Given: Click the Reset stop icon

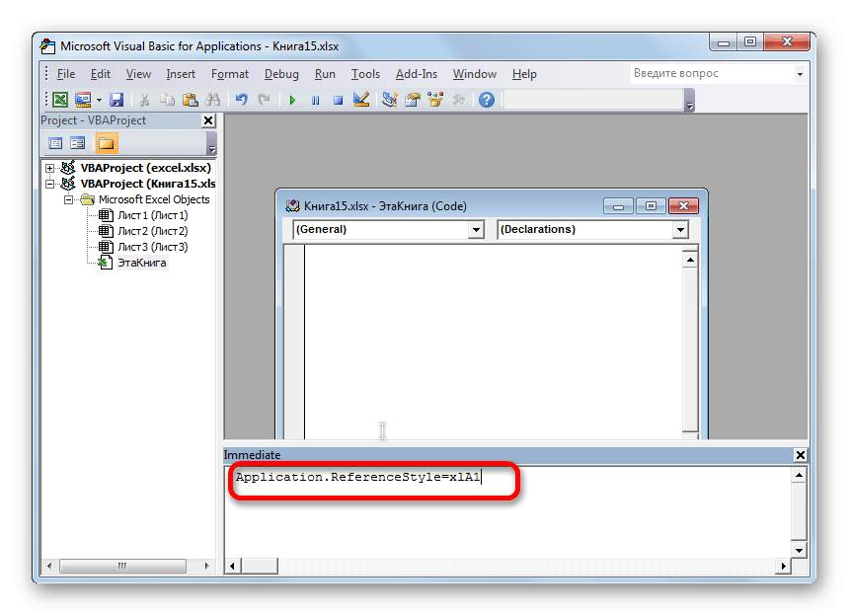Looking at the screenshot, I should [338, 100].
